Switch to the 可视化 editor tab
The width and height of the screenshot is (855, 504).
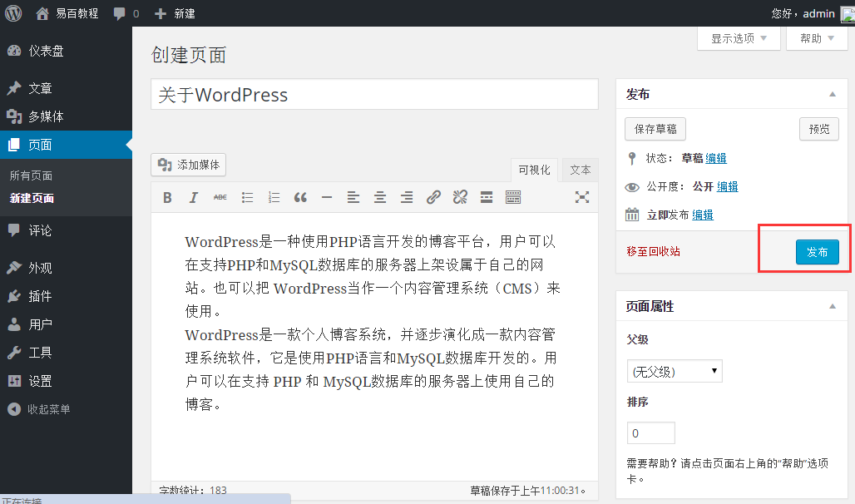pos(534,170)
